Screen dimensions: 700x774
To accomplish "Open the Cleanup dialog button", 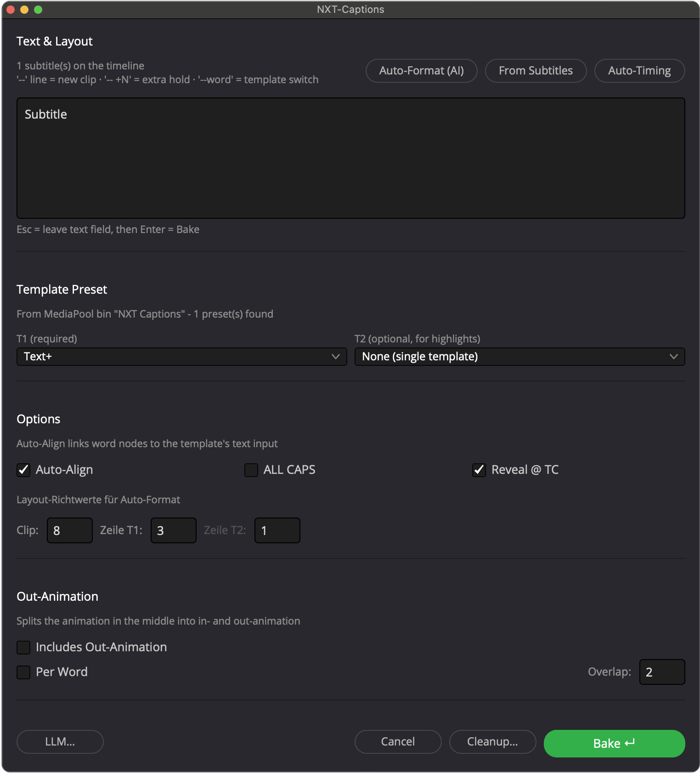I will click(492, 742).
